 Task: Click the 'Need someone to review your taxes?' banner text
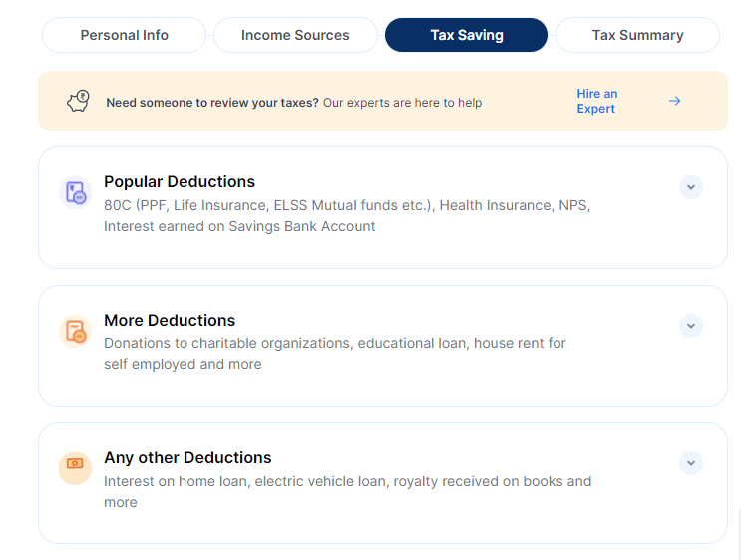[212, 103]
